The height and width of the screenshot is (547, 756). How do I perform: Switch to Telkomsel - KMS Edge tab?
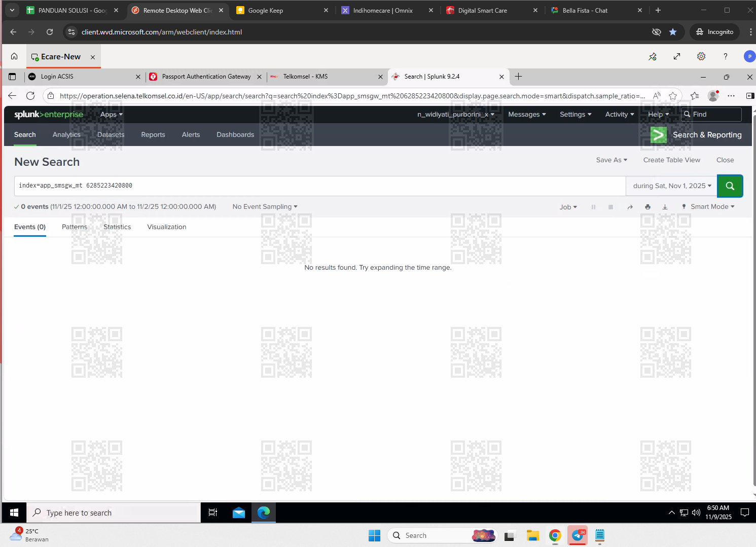pos(327,77)
